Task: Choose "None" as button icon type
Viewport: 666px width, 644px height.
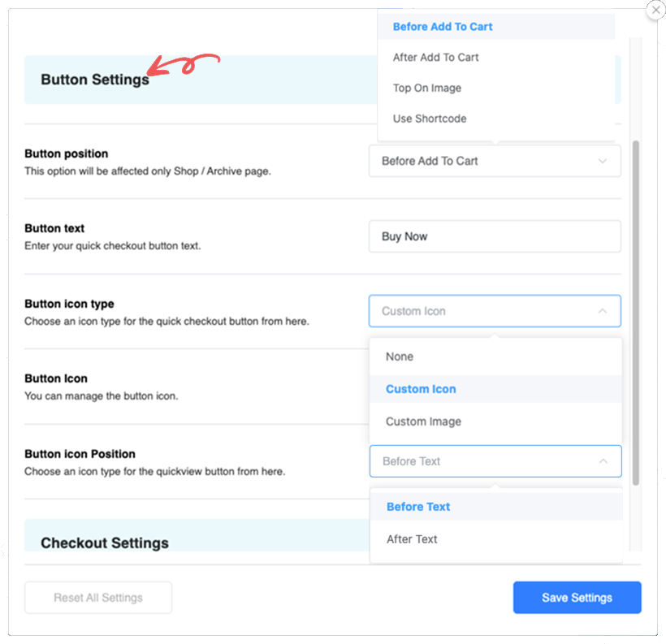Action: (x=399, y=357)
